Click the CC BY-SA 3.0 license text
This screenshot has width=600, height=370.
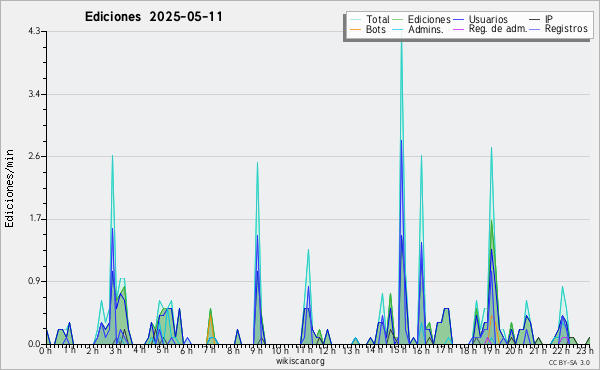pos(569,363)
